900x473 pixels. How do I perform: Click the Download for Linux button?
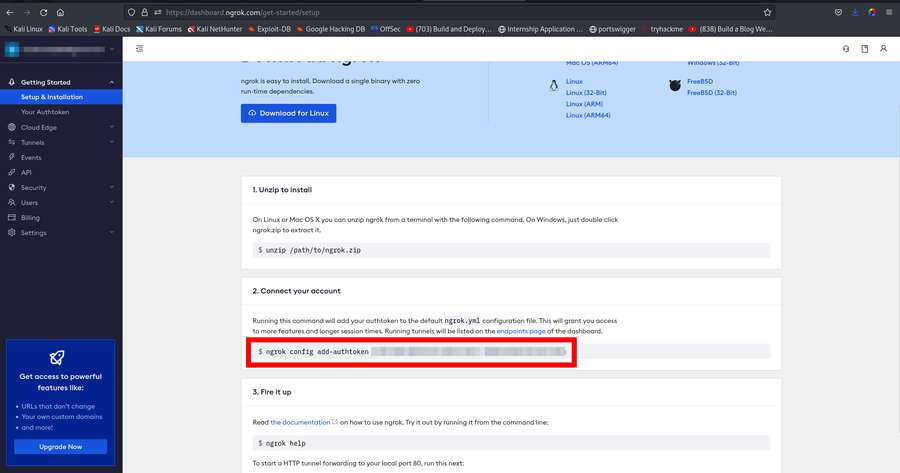pos(288,113)
